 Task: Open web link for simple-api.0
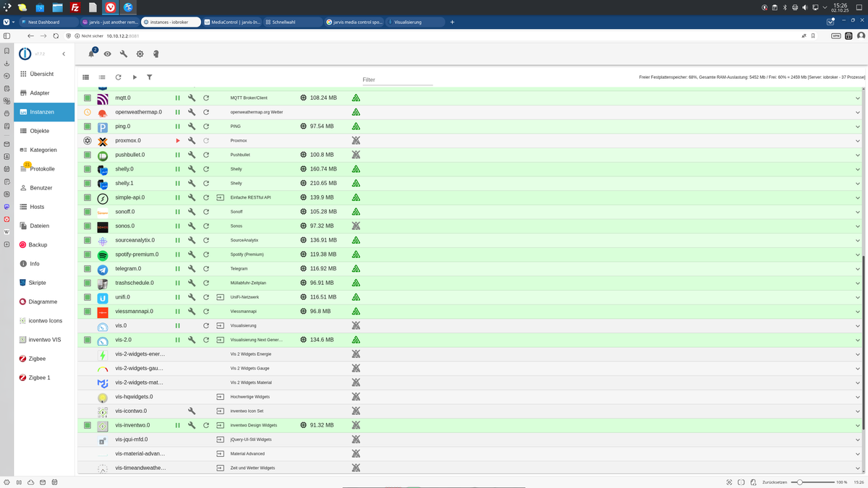click(221, 197)
